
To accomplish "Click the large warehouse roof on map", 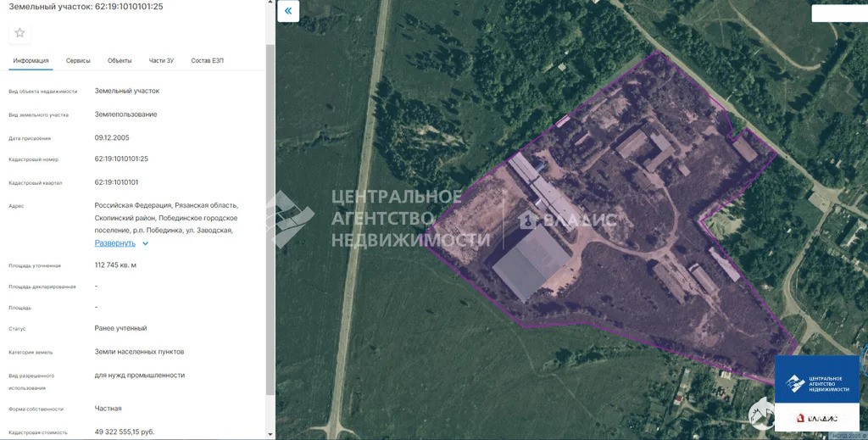I will point(531,263).
